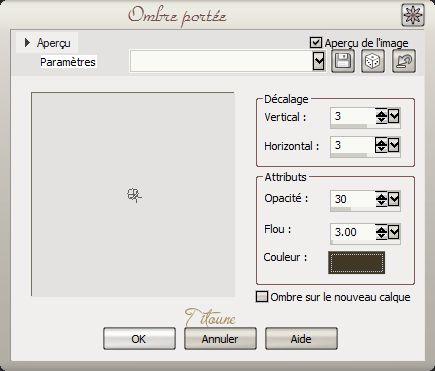Click the Vertical spinner arrows
Viewport: 435px width, 371px height.
[381, 116]
